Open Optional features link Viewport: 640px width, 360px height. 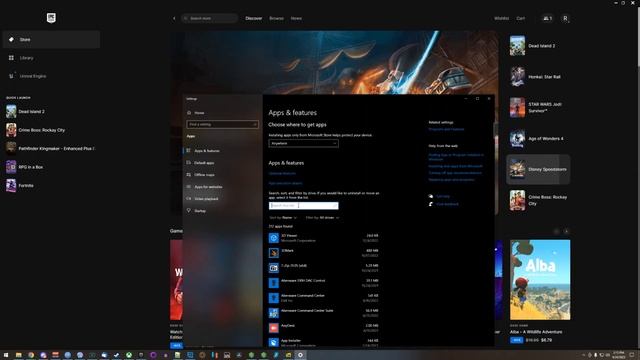(282, 173)
